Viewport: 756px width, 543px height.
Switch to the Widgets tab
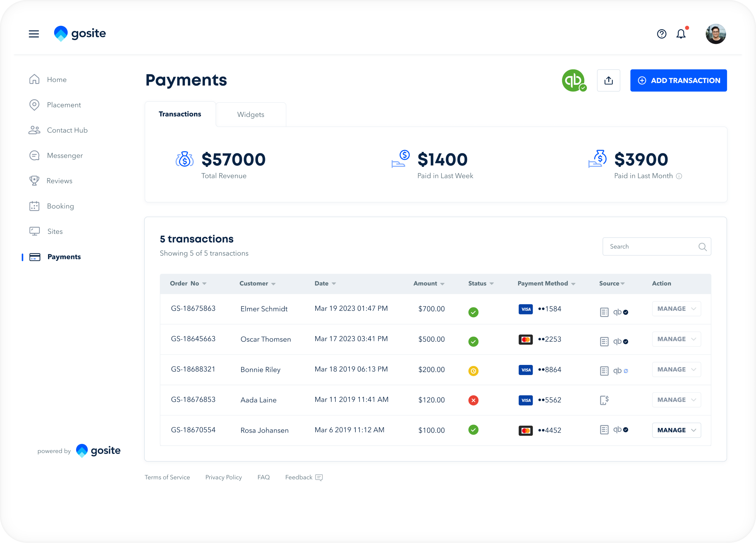(x=251, y=114)
